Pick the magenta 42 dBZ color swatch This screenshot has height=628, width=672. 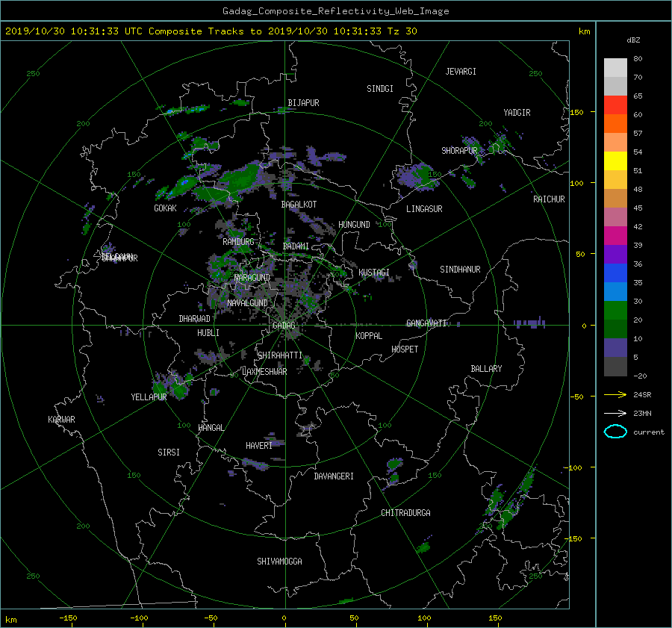coord(615,235)
